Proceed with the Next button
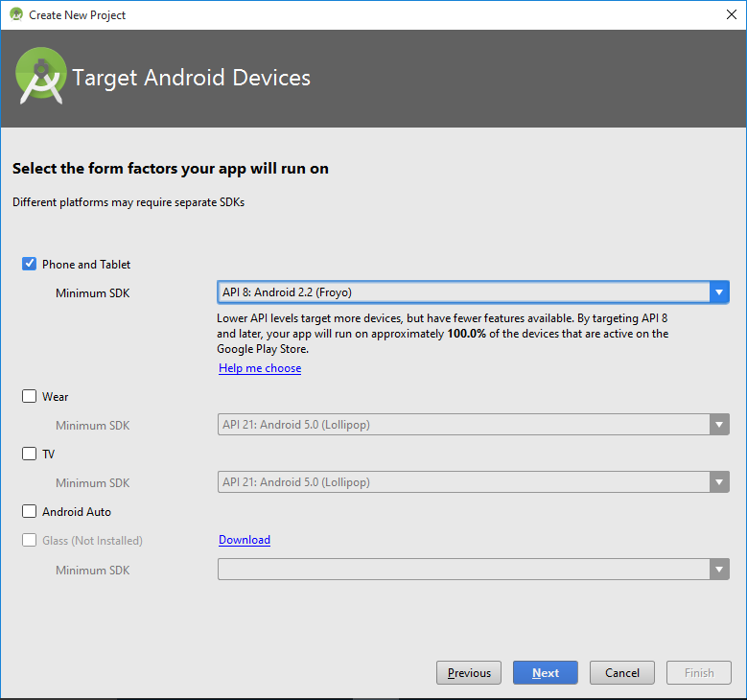This screenshot has height=700, width=747. tap(545, 672)
